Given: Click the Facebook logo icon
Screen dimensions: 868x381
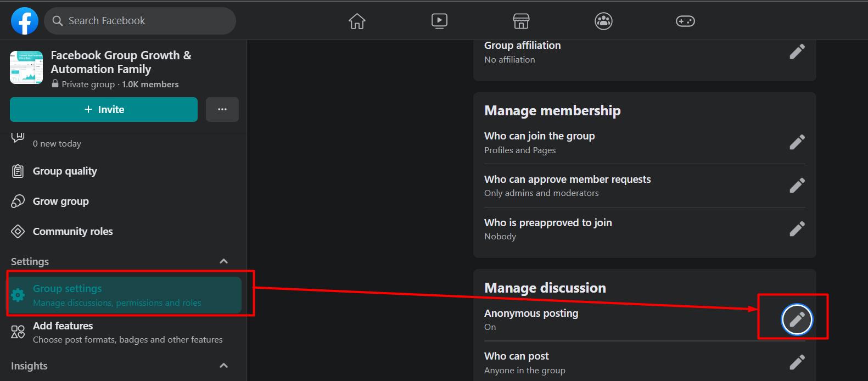Looking at the screenshot, I should click(25, 21).
